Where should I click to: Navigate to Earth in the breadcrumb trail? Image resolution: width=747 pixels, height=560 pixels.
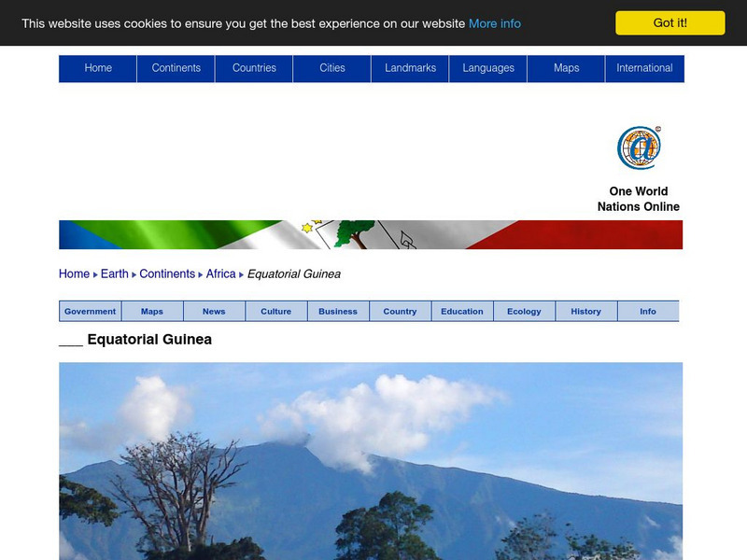(x=116, y=273)
